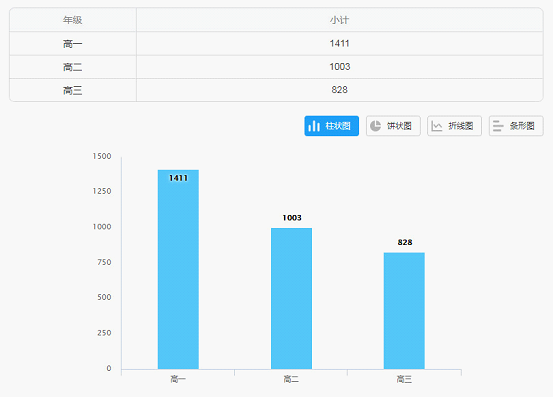The height and width of the screenshot is (397, 553).
Task: Click the 500 y-axis tick label
Action: [104, 297]
